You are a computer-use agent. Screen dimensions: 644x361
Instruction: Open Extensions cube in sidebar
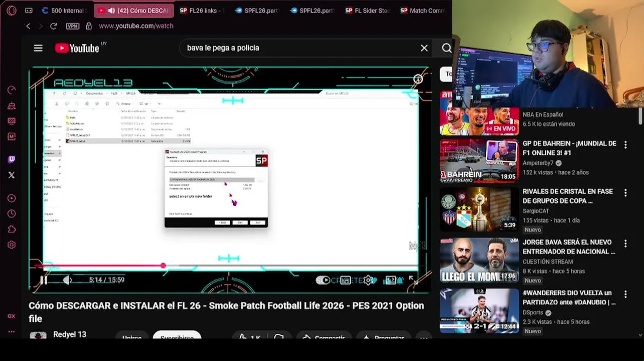(x=12, y=229)
